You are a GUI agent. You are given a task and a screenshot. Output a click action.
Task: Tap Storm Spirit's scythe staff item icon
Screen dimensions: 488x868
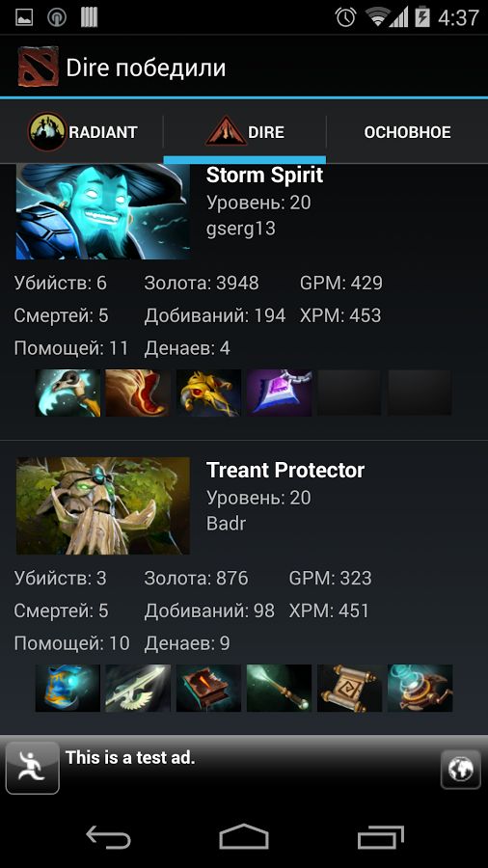click(x=68, y=393)
